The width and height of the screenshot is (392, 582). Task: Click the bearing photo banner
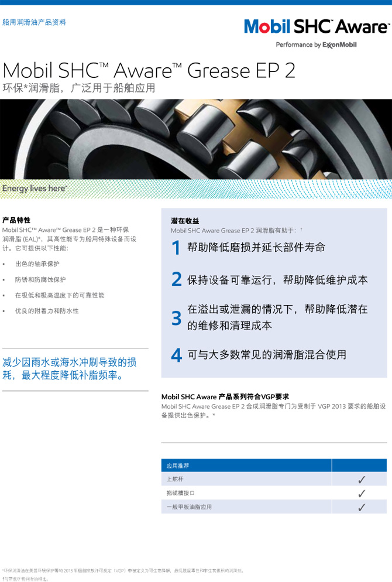tap(196, 139)
